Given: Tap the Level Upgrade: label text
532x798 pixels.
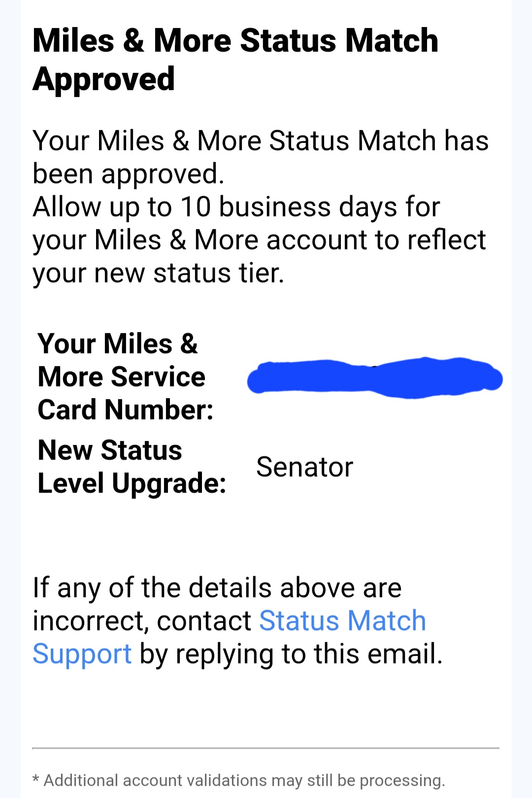Looking at the screenshot, I should 132,483.
